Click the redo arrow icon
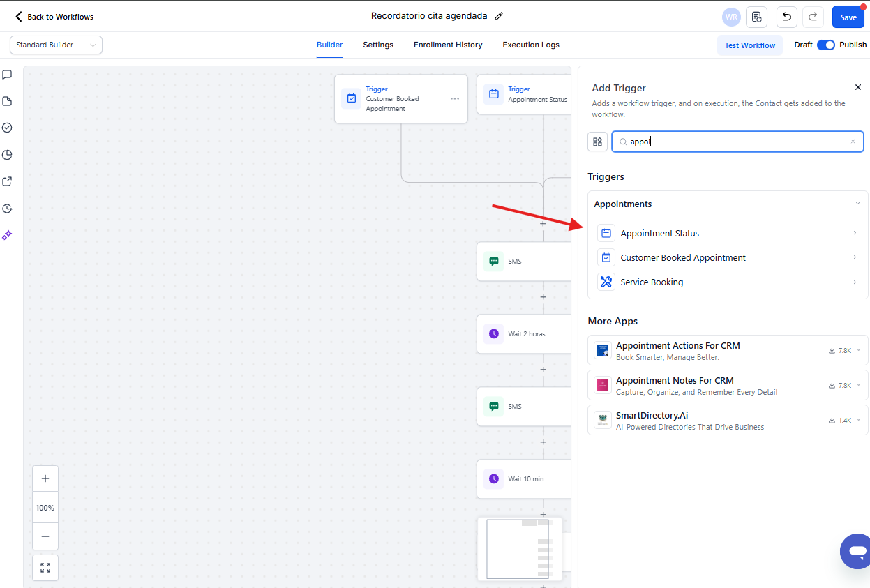870x588 pixels. pyautogui.click(x=813, y=17)
